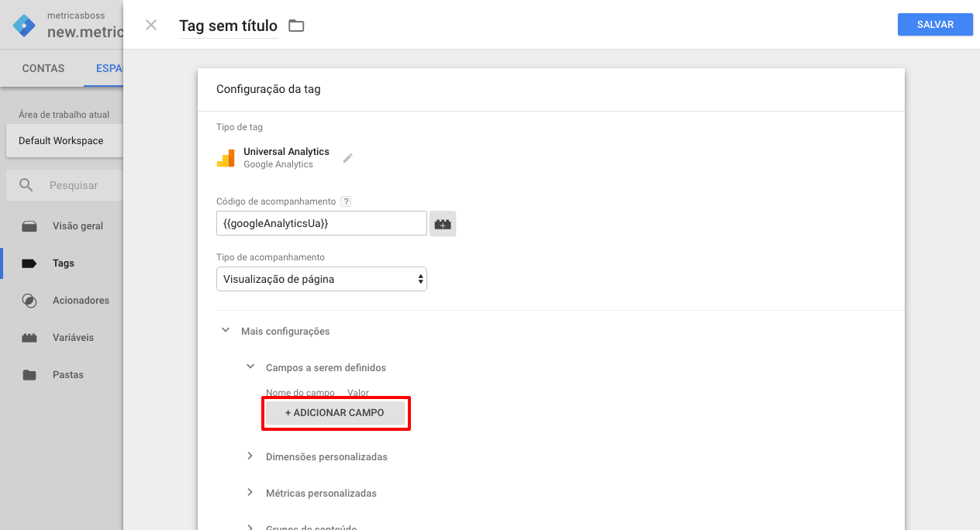Click the search magnifier icon

click(x=26, y=185)
